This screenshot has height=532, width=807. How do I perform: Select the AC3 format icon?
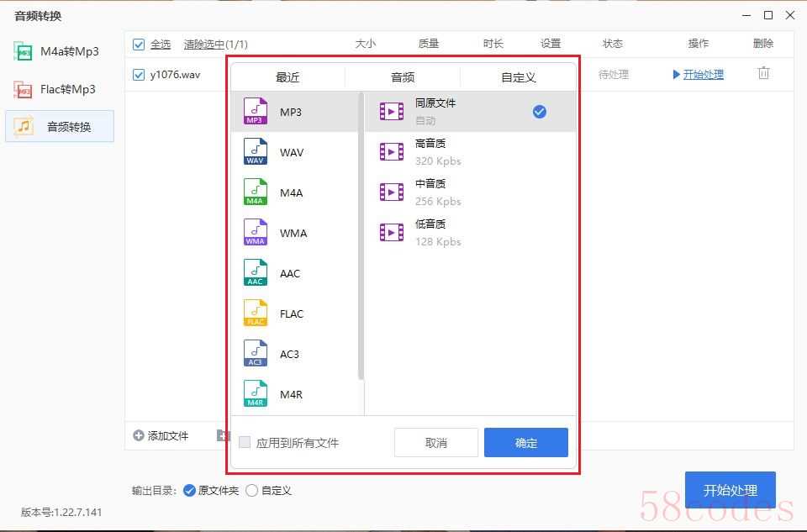(x=256, y=354)
